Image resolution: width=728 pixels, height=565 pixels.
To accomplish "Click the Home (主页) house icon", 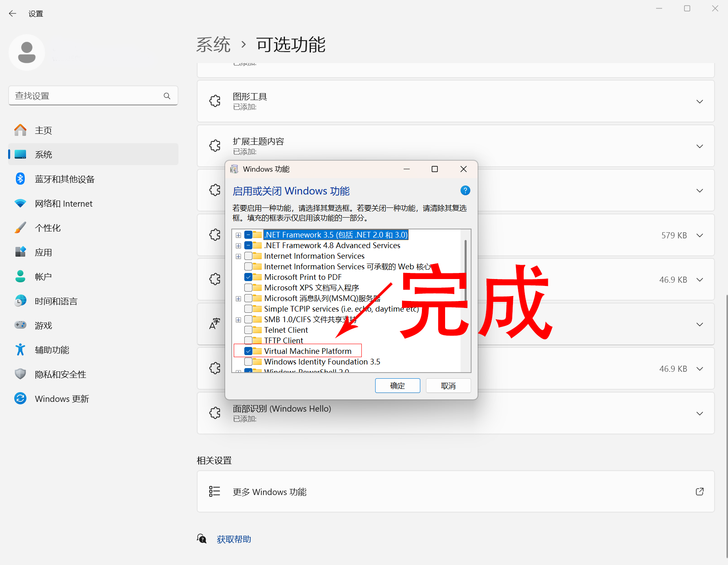I will coord(20,130).
